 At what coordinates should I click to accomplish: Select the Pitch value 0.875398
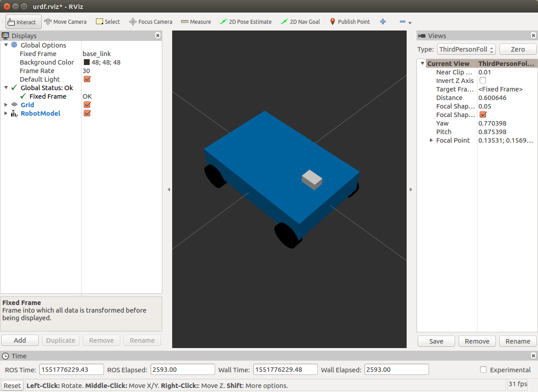tap(492, 131)
